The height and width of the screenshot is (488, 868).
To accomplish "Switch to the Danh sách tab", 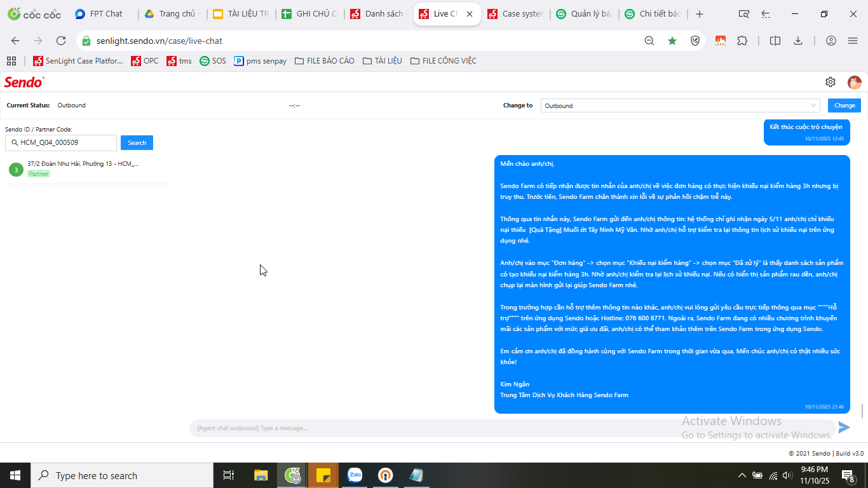I will (378, 14).
